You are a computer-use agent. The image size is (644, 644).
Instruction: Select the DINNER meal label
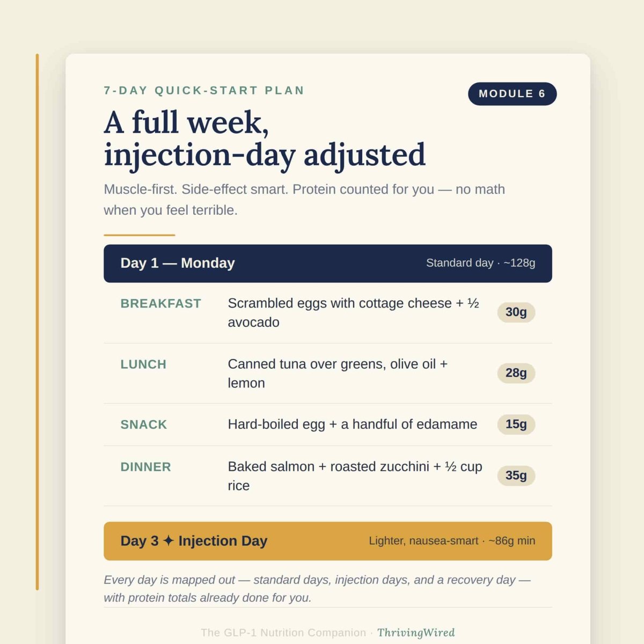pyautogui.click(x=145, y=467)
